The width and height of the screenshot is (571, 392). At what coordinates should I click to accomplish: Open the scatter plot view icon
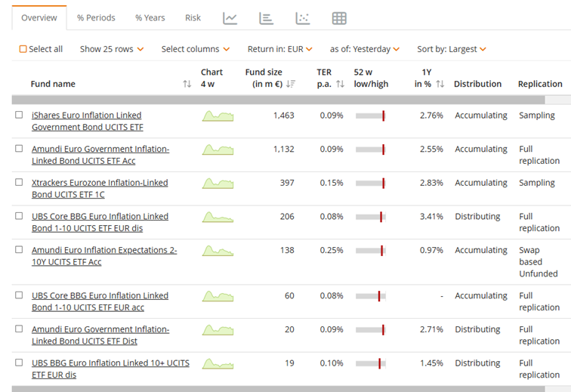tap(302, 18)
